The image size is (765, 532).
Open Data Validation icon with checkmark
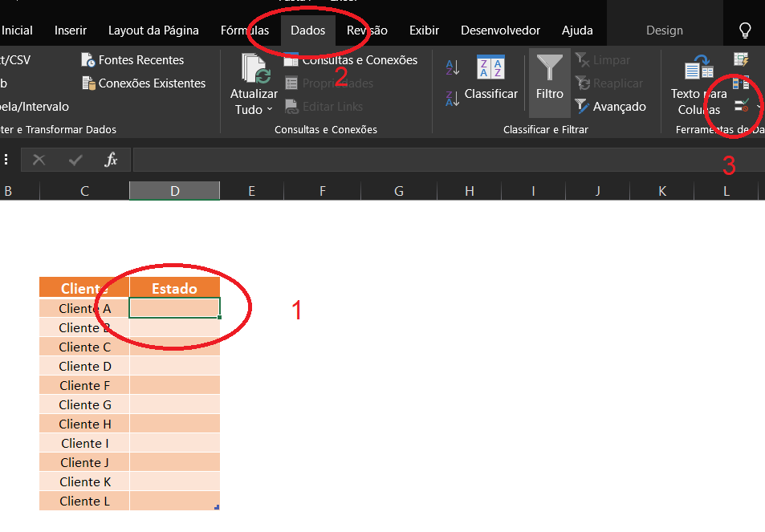tap(741, 105)
